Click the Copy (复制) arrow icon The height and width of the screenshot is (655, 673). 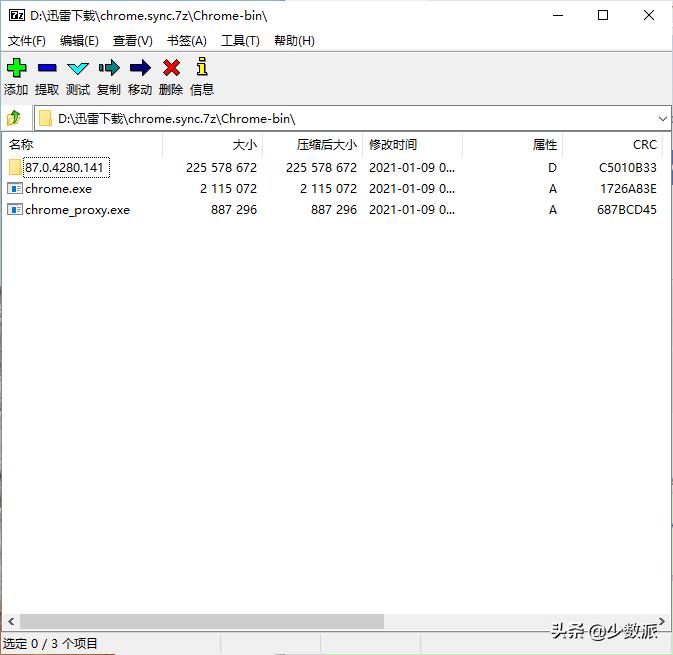[109, 68]
